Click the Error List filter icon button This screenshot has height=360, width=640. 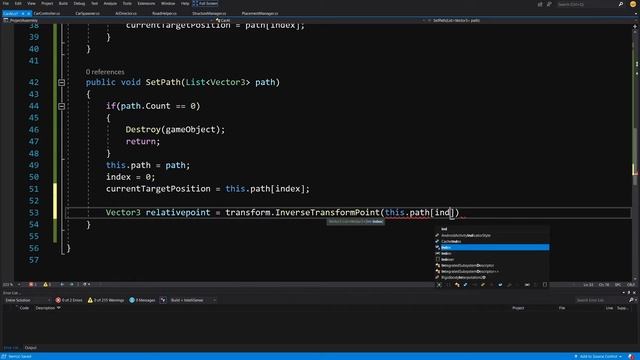click(163, 300)
